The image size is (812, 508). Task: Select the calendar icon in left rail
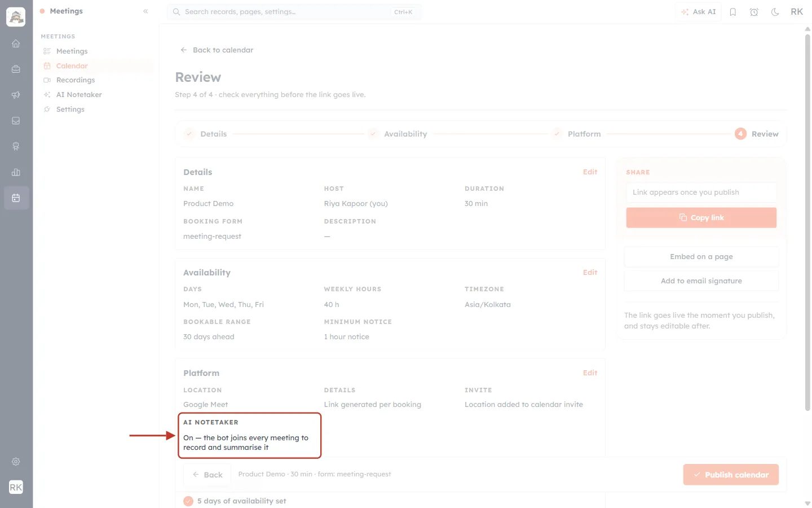16,198
